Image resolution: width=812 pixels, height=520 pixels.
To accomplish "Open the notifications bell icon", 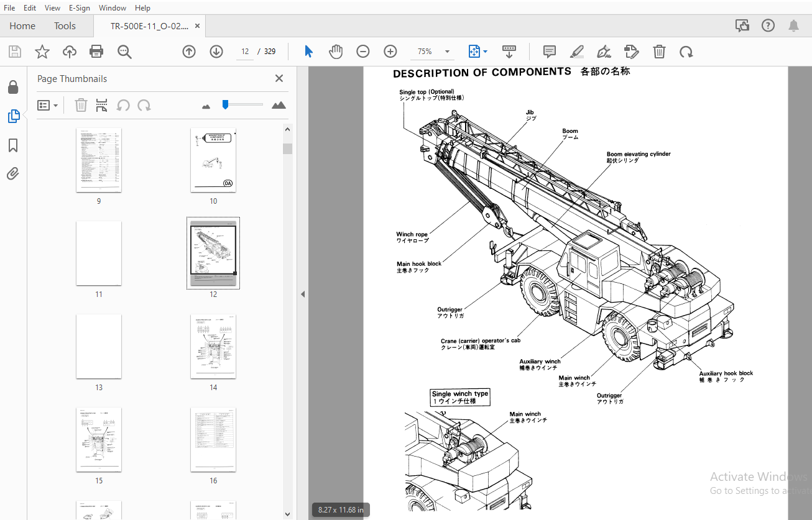I will click(793, 25).
